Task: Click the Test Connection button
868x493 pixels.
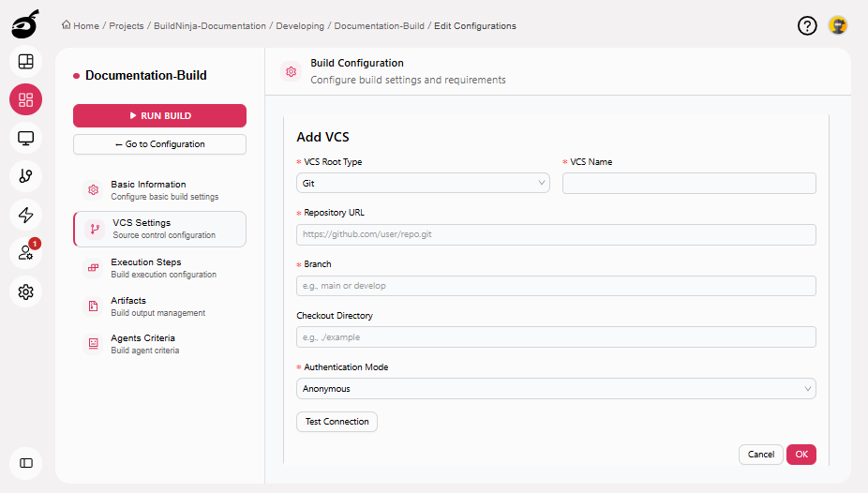Action: (x=337, y=422)
